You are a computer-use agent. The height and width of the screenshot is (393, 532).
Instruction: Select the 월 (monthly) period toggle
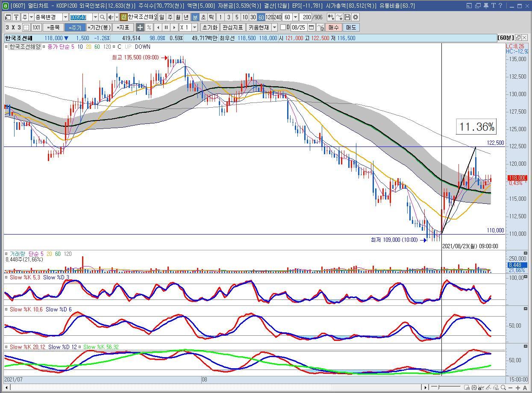[x=177, y=17]
